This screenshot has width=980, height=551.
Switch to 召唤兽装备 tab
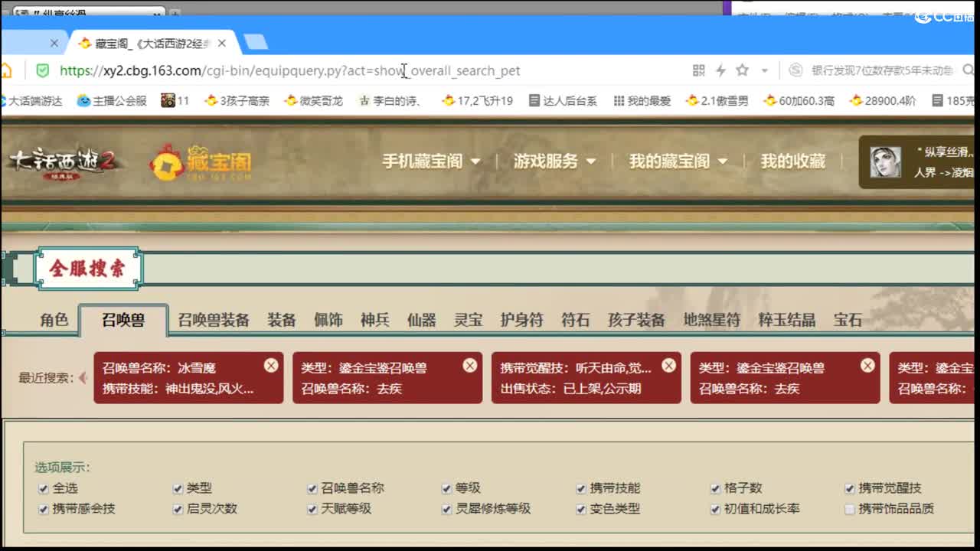(x=214, y=320)
